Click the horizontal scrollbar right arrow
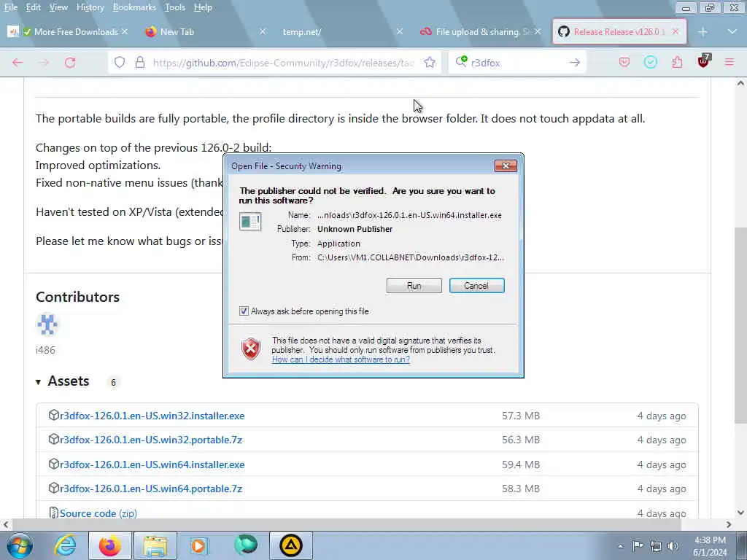747x560 pixels. click(x=729, y=525)
